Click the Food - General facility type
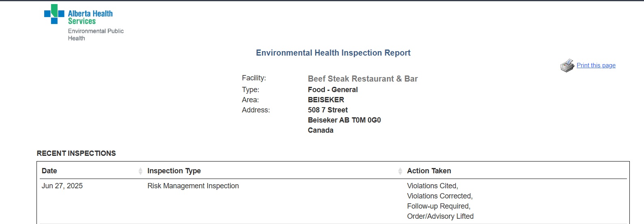 [x=333, y=90]
